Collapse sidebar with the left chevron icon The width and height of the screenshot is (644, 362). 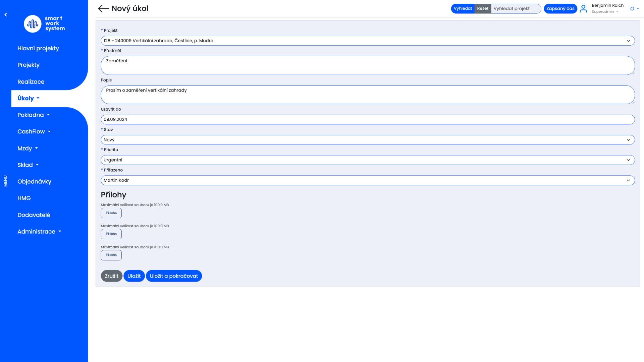6,15
